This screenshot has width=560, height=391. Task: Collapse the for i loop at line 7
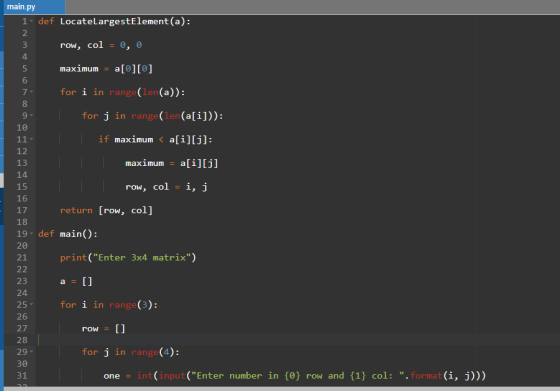[x=32, y=92]
